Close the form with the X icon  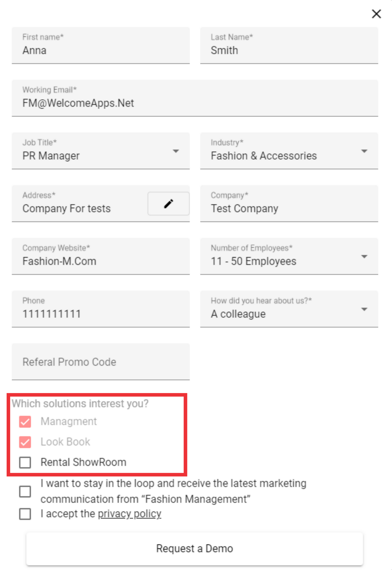pyautogui.click(x=376, y=14)
